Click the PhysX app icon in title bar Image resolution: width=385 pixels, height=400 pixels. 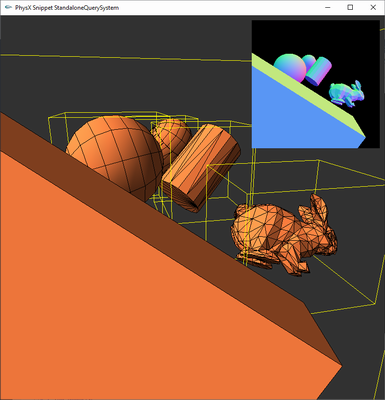point(8,7)
